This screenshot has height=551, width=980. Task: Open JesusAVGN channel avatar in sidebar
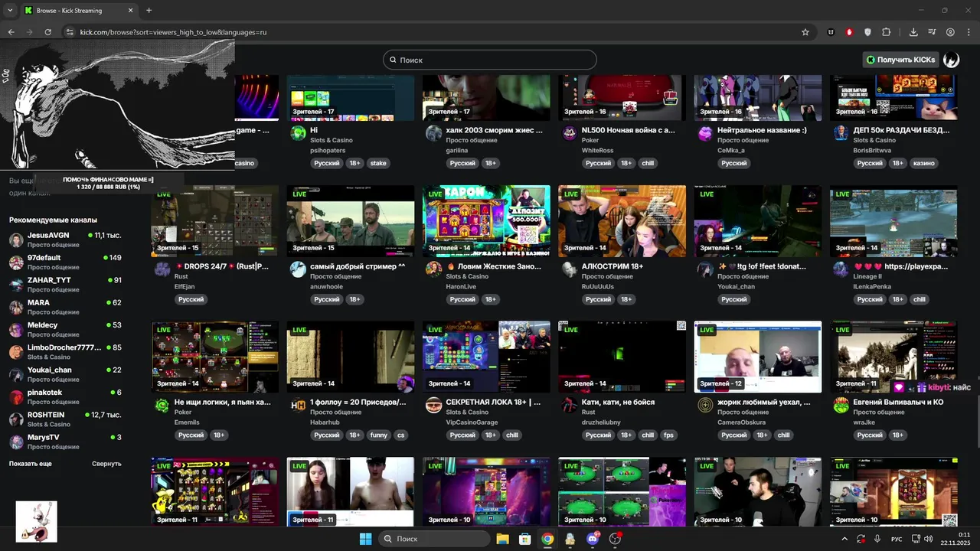[x=16, y=240]
